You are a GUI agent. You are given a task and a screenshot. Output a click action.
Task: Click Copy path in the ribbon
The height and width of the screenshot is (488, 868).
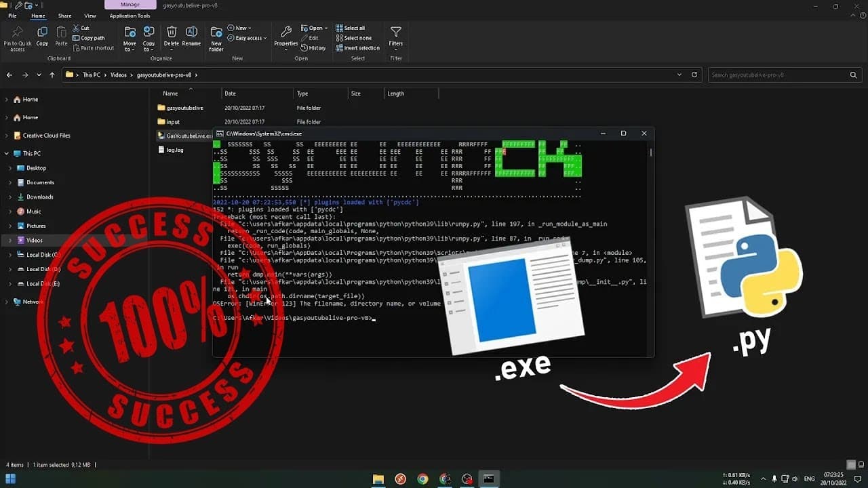[88, 38]
